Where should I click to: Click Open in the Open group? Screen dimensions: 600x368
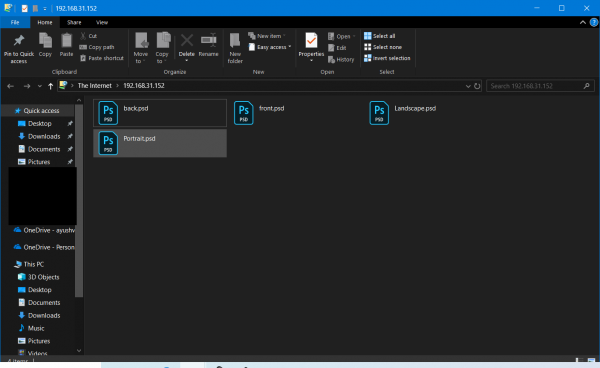point(342,36)
